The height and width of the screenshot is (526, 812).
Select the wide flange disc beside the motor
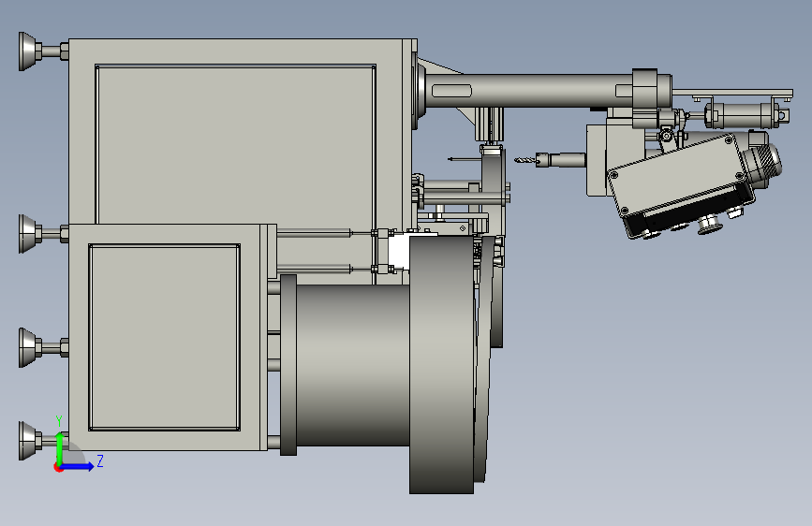(441, 364)
